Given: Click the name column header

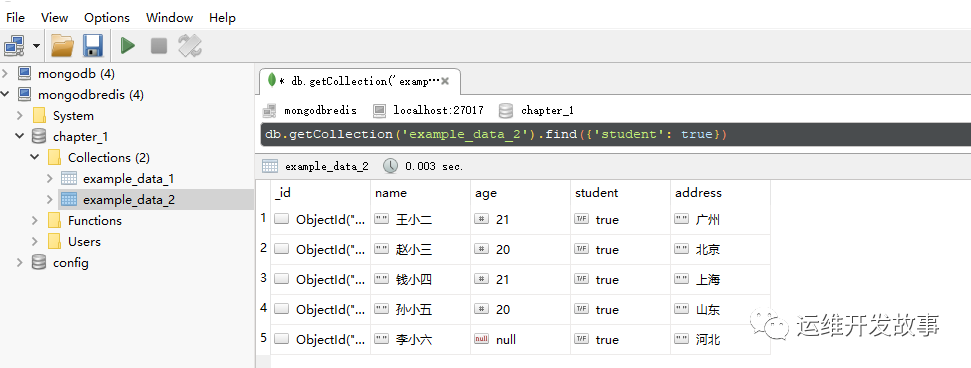Looking at the screenshot, I should 420,193.
